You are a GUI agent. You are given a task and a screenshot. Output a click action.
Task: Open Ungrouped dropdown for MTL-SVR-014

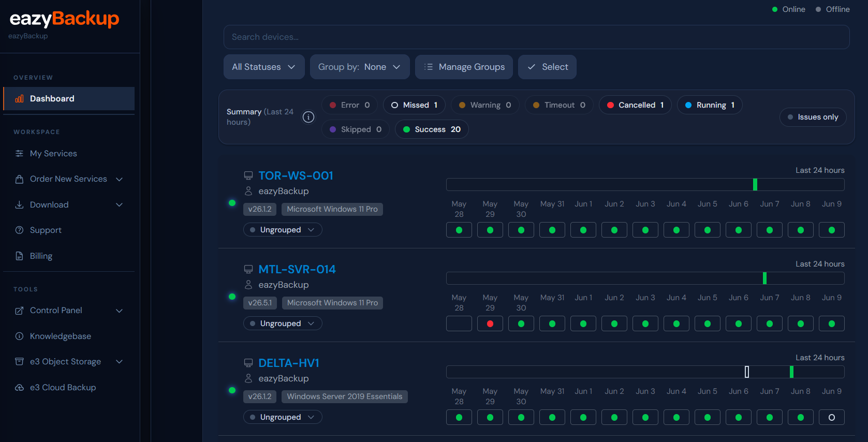click(283, 323)
